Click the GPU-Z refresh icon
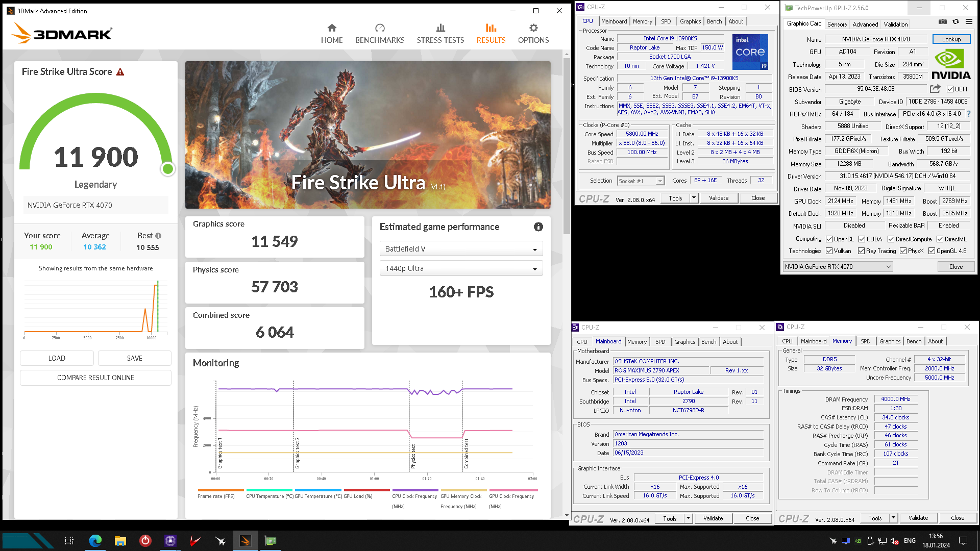The image size is (980, 551). [956, 21]
